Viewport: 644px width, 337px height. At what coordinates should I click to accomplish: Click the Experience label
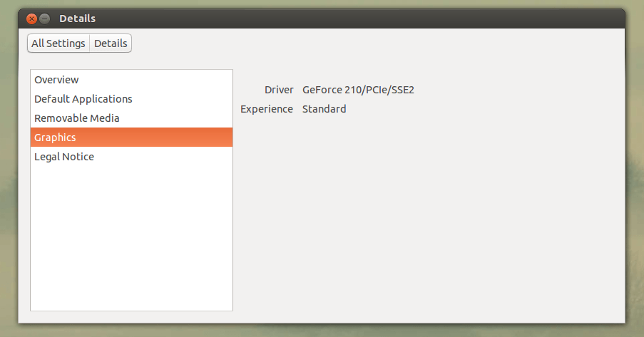click(267, 109)
